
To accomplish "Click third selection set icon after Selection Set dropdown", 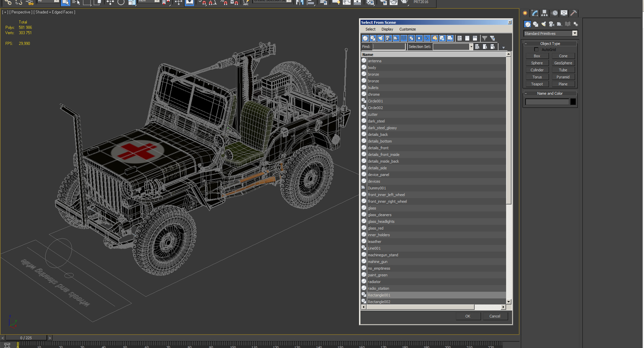I will [x=493, y=47].
